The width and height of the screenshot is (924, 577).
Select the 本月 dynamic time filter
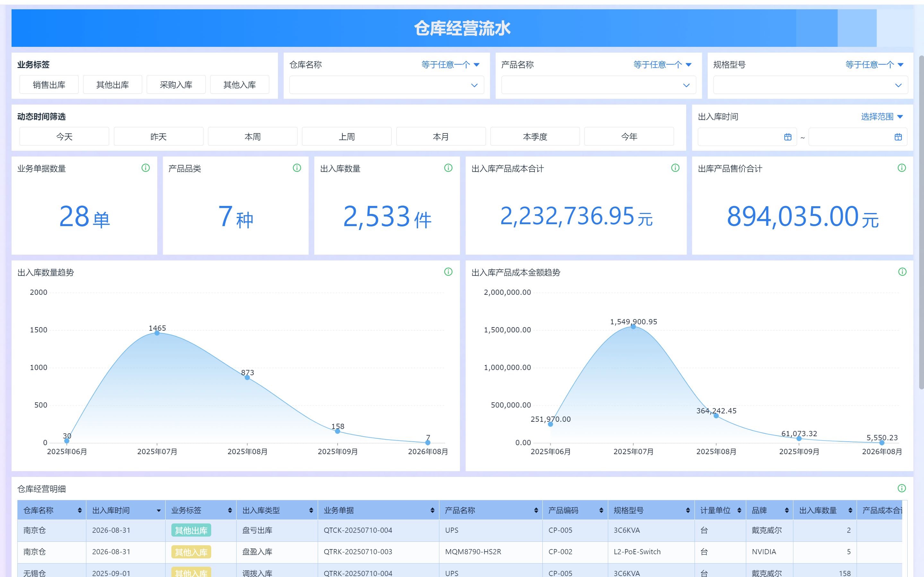[x=441, y=137]
